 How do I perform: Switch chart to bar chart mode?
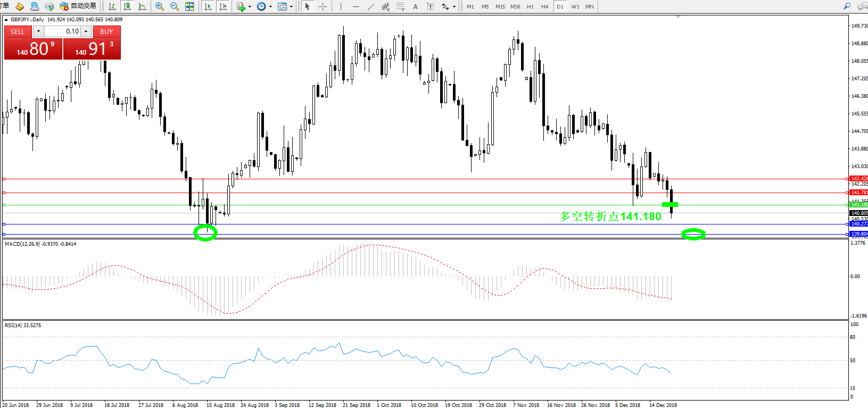pyautogui.click(x=112, y=6)
